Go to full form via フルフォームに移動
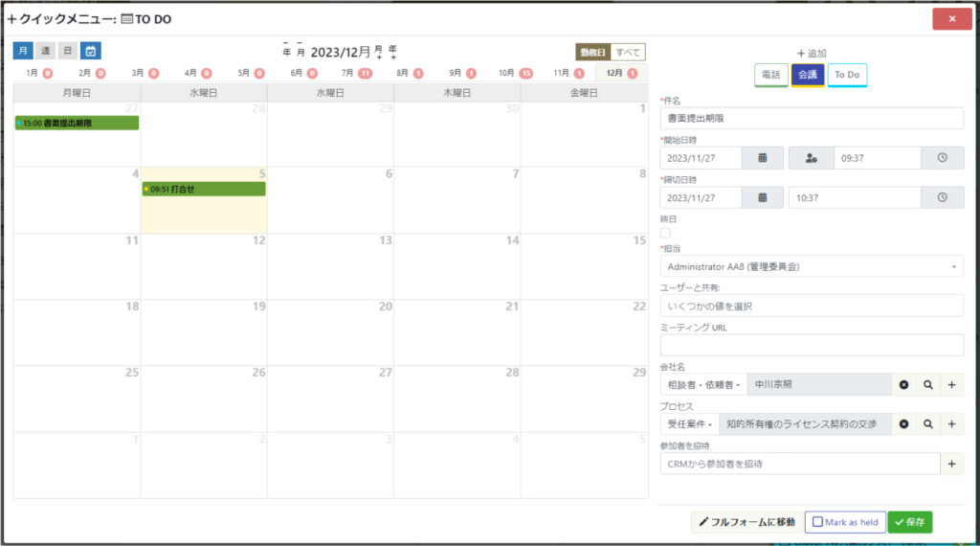The width and height of the screenshot is (980, 546). (x=746, y=522)
